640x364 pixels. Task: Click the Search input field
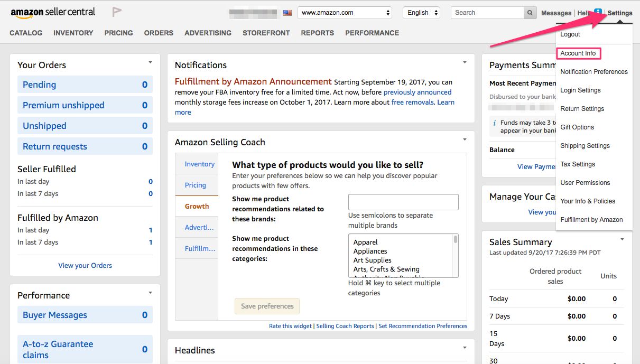point(487,13)
